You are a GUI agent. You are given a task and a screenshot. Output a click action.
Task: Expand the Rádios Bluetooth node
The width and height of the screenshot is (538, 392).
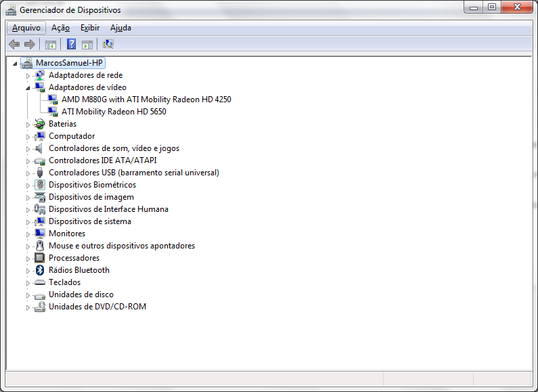click(28, 271)
